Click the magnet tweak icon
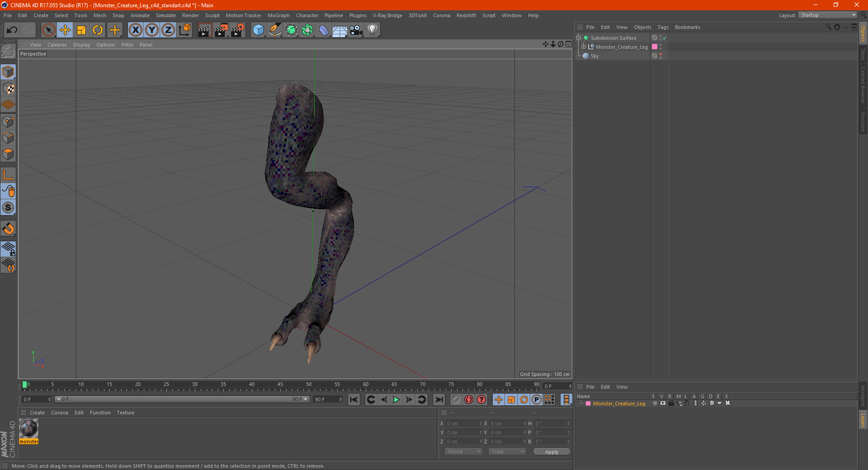Image resolution: width=868 pixels, height=470 pixels. pos(8,229)
